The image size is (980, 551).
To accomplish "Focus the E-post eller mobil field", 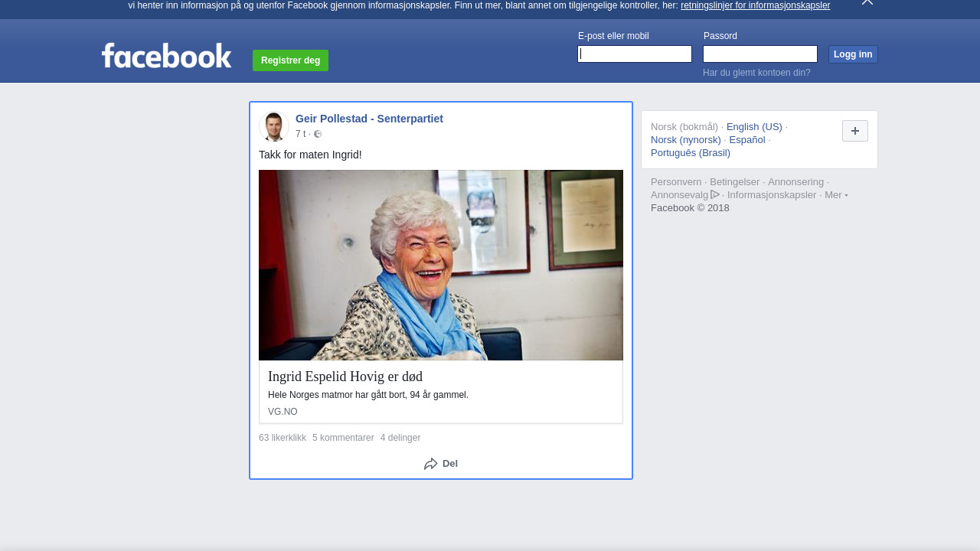I will coord(635,54).
